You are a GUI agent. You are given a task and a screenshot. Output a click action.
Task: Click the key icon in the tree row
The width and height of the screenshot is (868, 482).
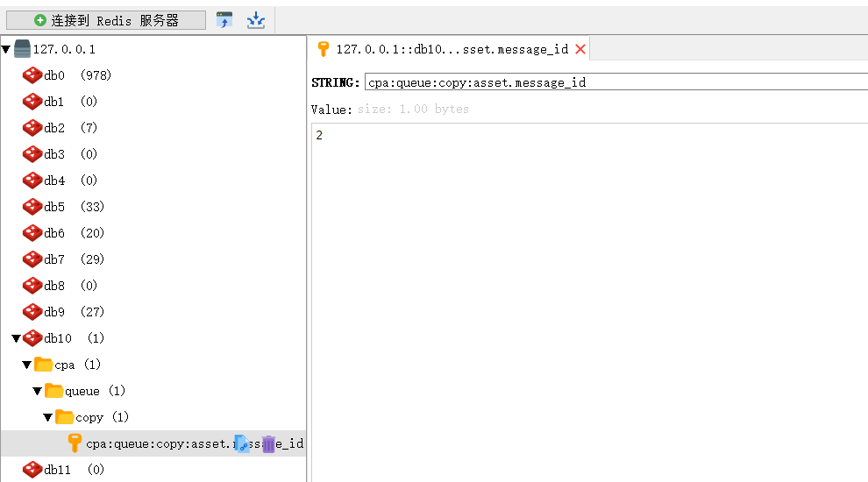75,443
